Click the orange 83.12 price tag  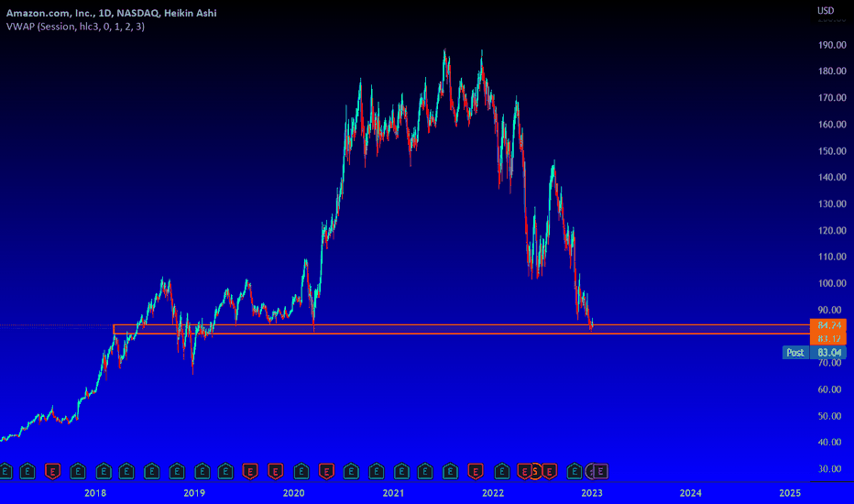tap(828, 338)
